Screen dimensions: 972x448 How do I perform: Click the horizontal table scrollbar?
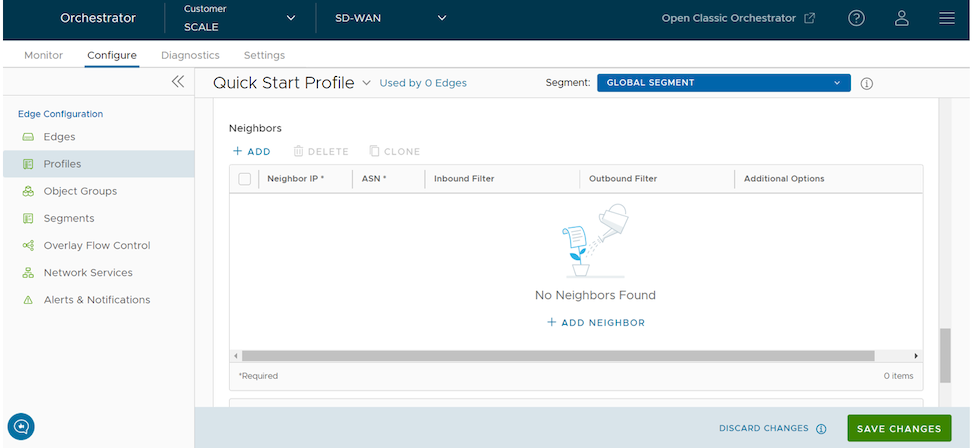click(x=558, y=356)
